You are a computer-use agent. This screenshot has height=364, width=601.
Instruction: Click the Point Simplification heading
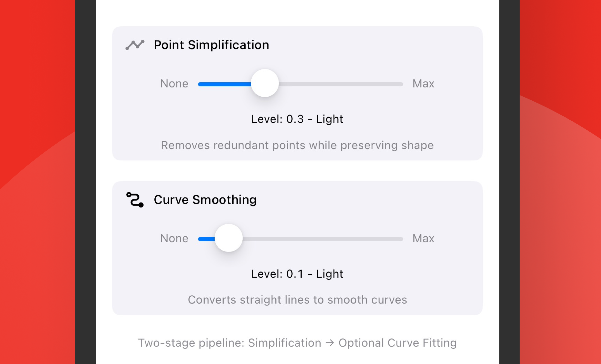pyautogui.click(x=211, y=45)
